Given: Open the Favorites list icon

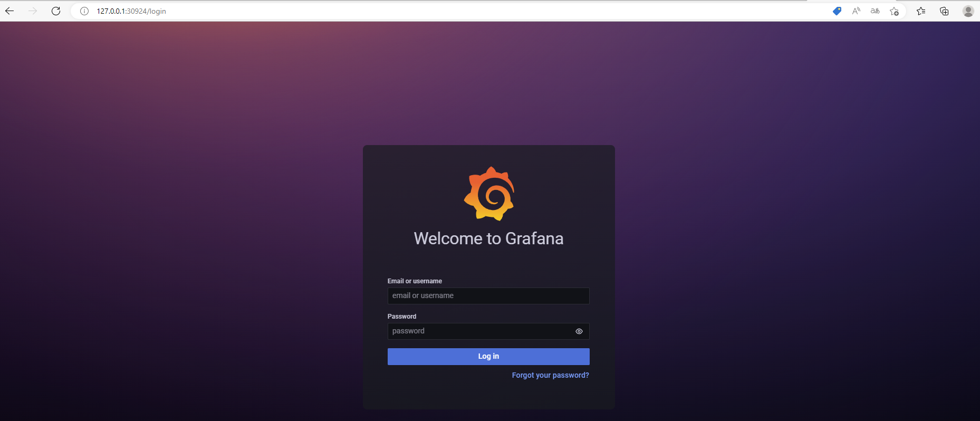Looking at the screenshot, I should (921, 11).
